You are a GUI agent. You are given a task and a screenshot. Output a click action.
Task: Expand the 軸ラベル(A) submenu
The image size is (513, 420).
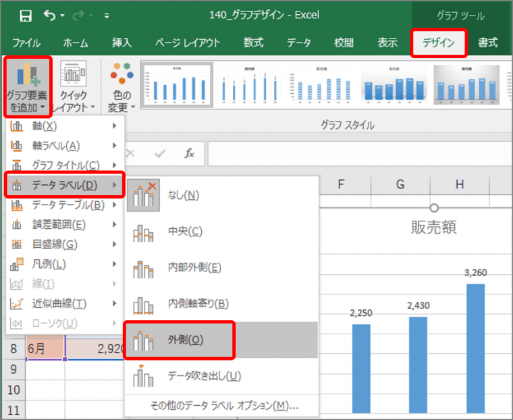click(65, 145)
